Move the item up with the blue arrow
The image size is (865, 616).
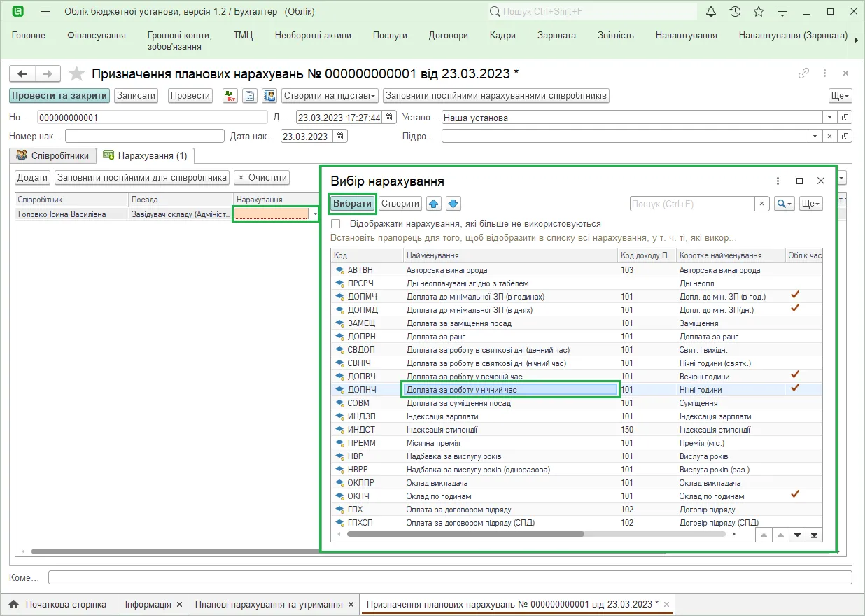[433, 204]
